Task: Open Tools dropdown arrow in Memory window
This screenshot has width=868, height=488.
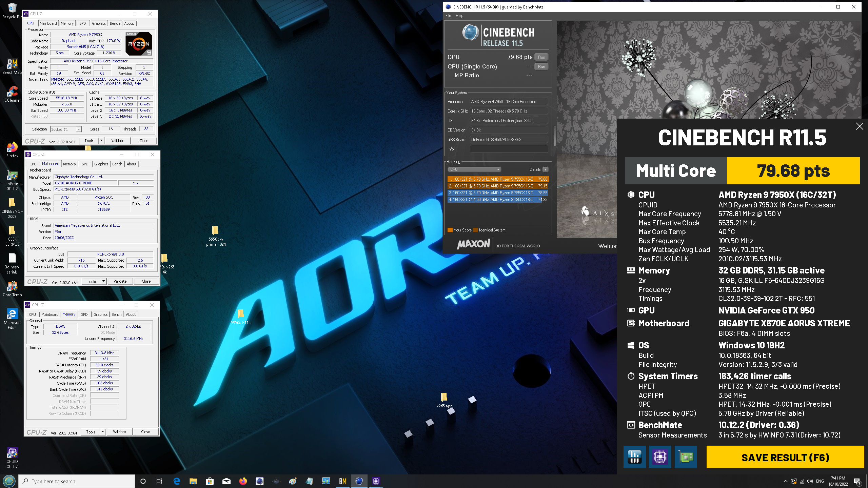Action: click(103, 432)
